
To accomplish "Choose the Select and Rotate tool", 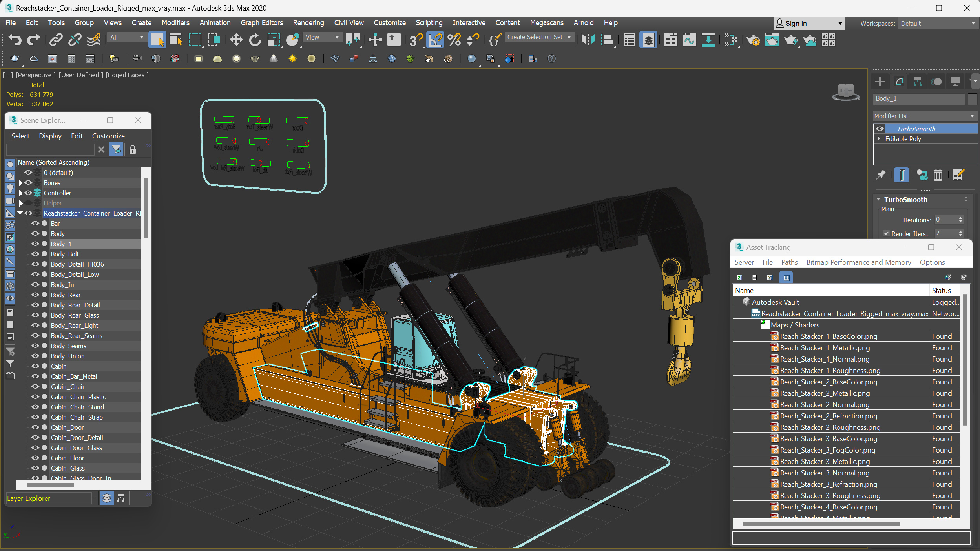I will click(x=255, y=40).
